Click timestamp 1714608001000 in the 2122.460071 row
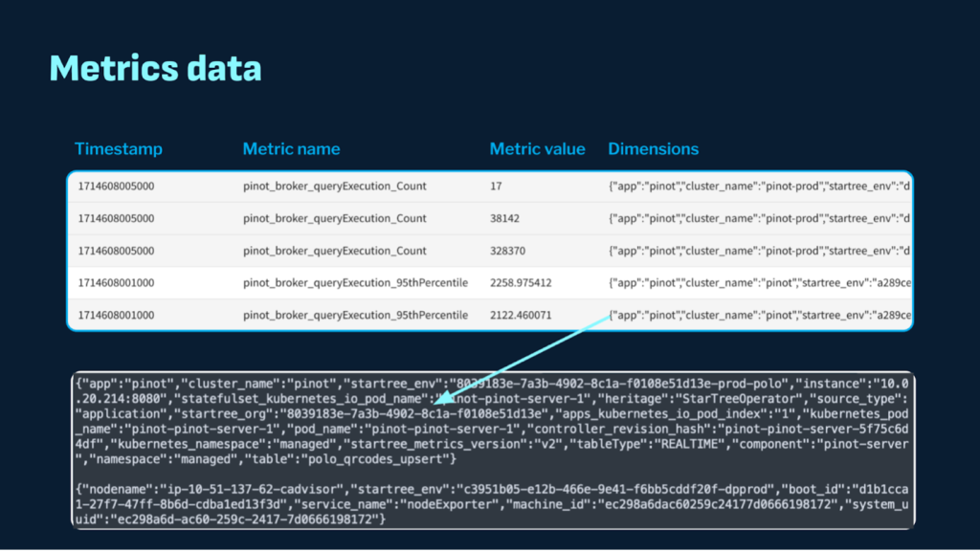980x552 pixels. pyautogui.click(x=116, y=316)
